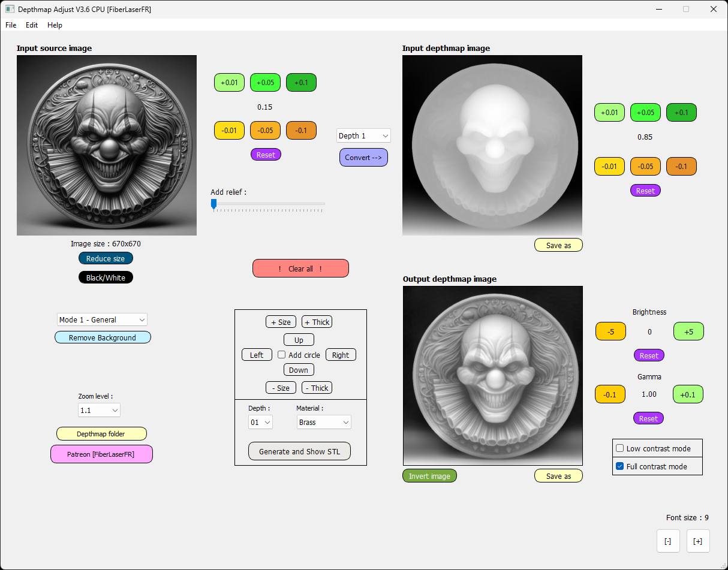Click - Thick for the circle
Image resolution: width=728 pixels, height=570 pixels.
pyautogui.click(x=317, y=388)
